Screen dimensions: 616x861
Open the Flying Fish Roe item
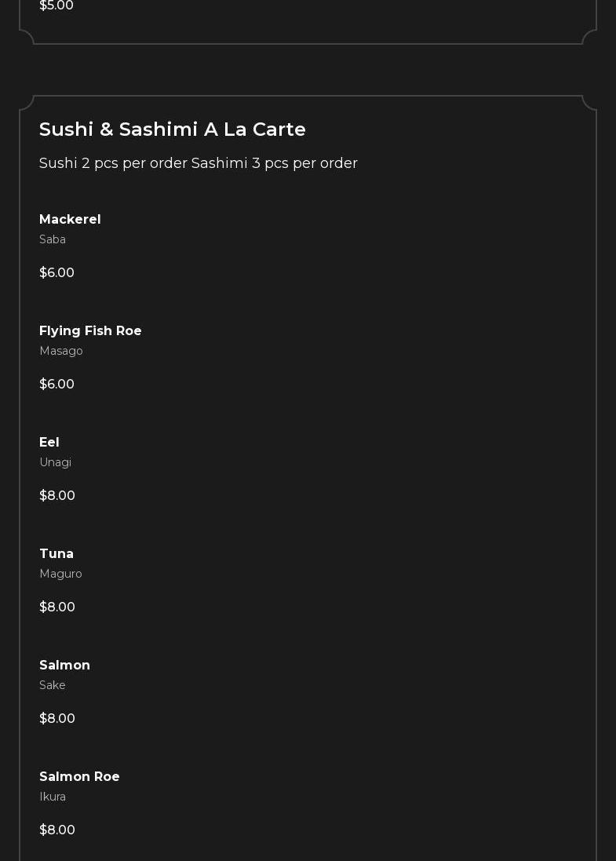(90, 331)
